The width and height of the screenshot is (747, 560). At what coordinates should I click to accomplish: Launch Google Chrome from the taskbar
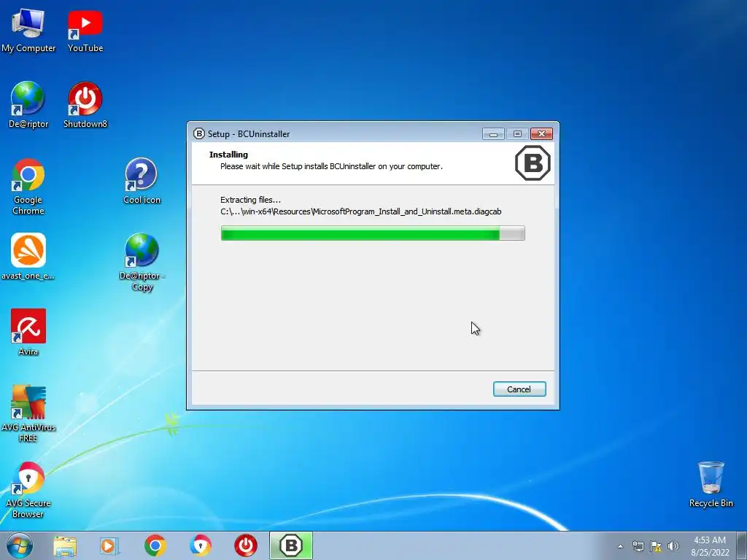pyautogui.click(x=155, y=545)
